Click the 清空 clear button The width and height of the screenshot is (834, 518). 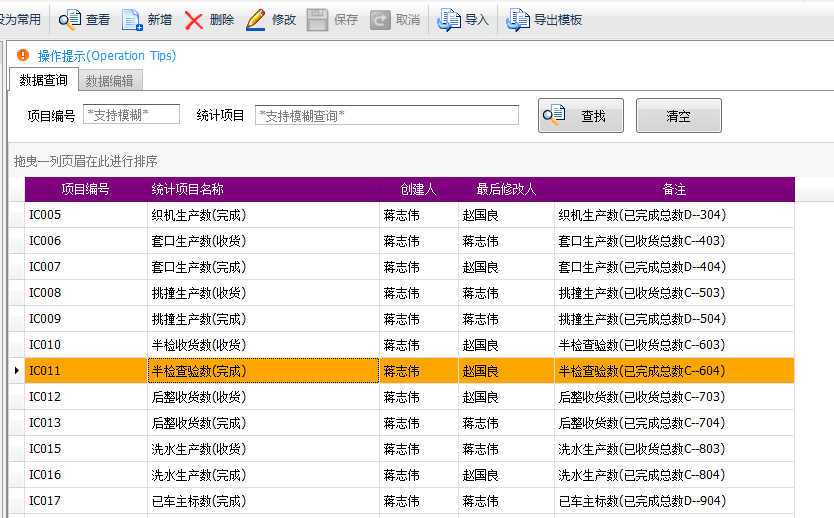pos(679,115)
